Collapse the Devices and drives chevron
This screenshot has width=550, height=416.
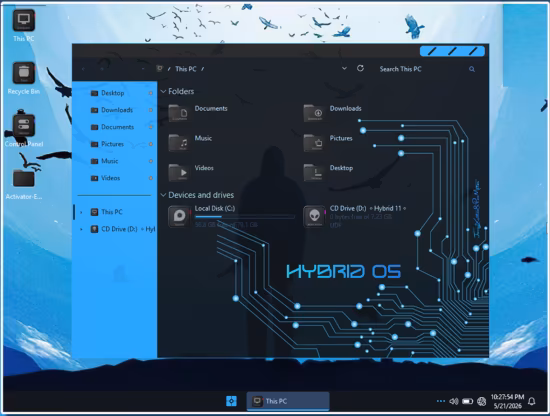(x=163, y=195)
